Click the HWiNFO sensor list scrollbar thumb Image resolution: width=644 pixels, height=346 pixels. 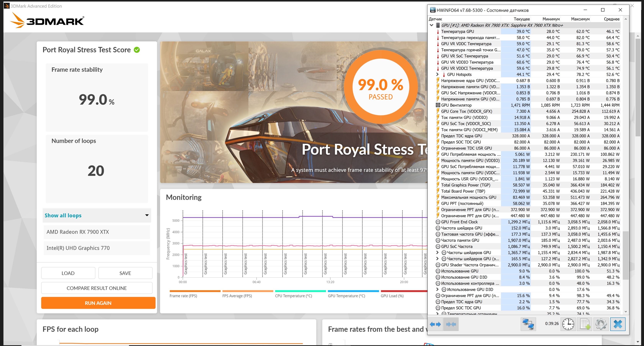(625, 255)
